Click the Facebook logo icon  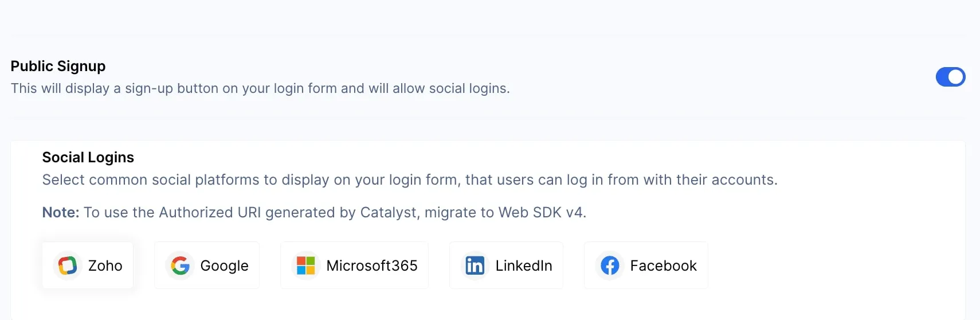tap(610, 266)
